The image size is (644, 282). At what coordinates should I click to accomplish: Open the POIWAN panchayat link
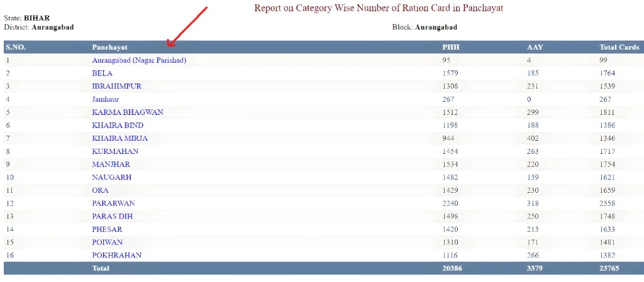pos(107,242)
